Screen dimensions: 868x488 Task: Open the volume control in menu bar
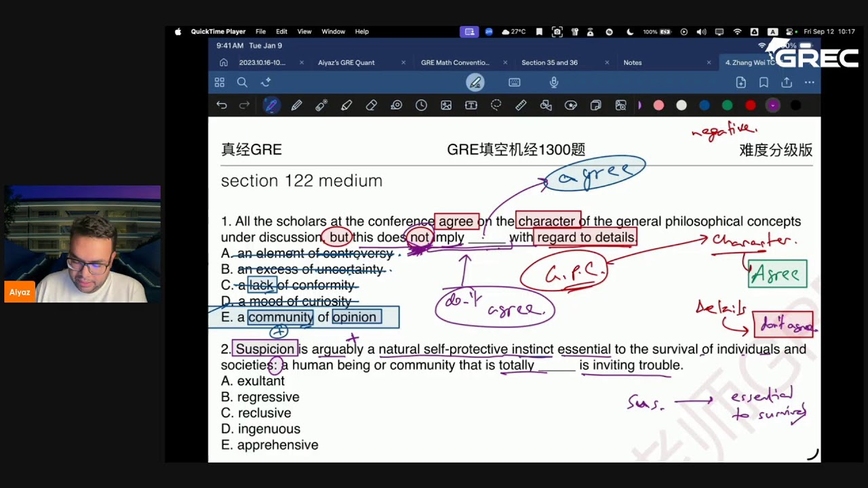point(701,32)
